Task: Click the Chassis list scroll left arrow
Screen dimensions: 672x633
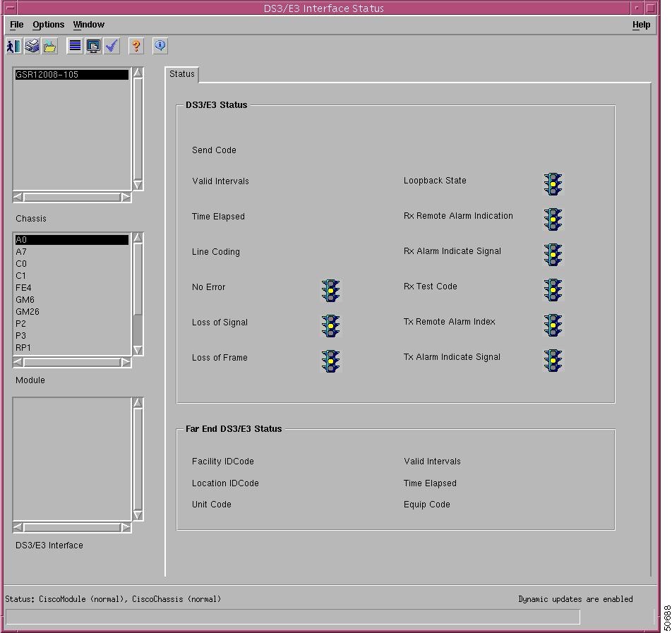Action: coord(18,197)
